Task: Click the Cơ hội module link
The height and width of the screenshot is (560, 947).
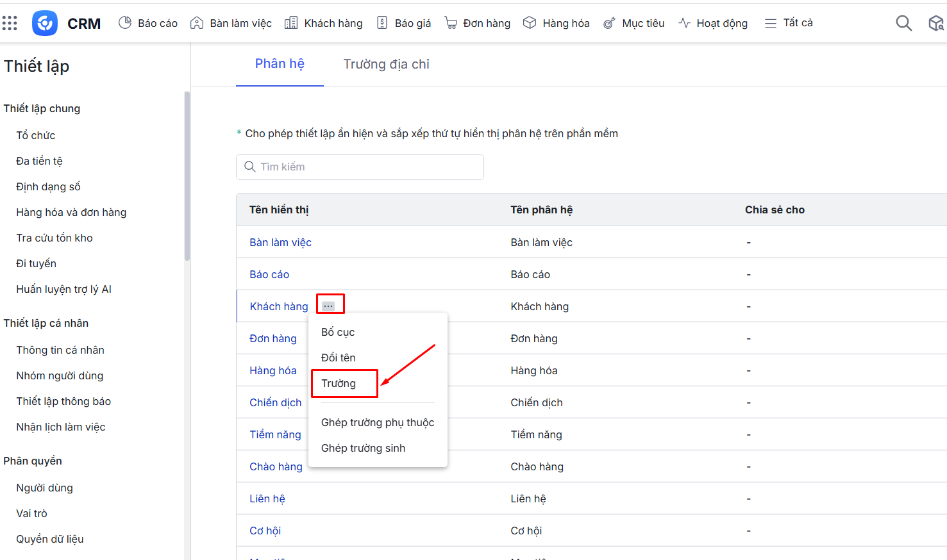Action: (265, 531)
